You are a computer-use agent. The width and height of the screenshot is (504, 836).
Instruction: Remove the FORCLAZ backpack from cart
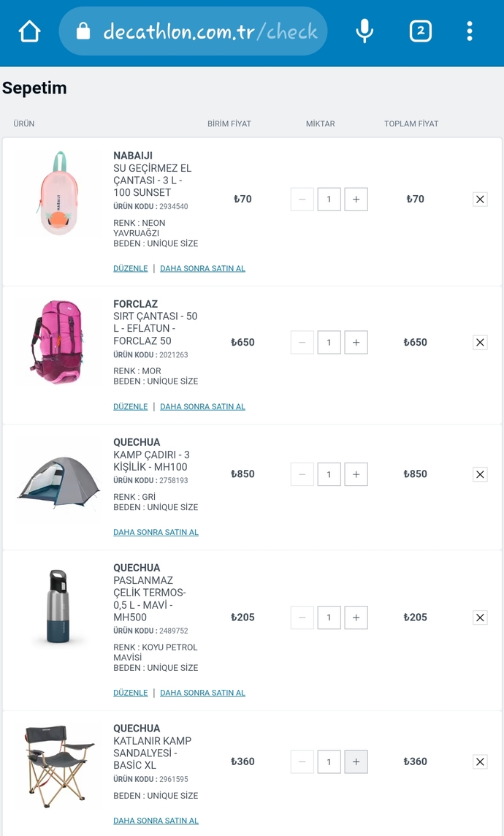pyautogui.click(x=480, y=342)
